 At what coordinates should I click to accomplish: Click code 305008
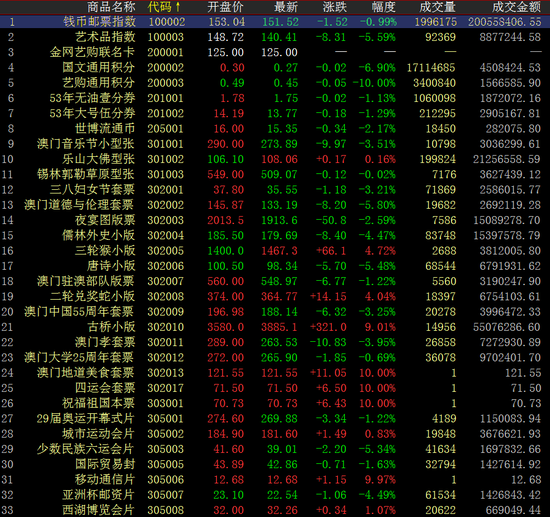coord(166,510)
